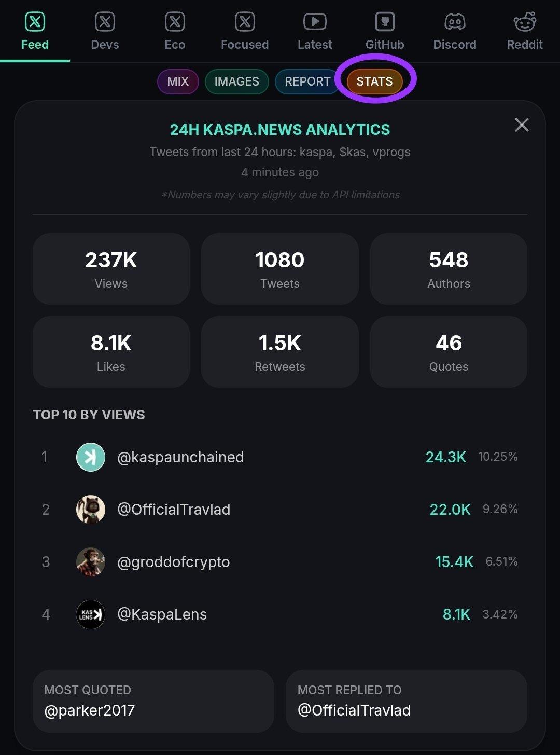Click @OfficialTravlad in top 10 list
Image resolution: width=560 pixels, height=755 pixels.
(174, 510)
